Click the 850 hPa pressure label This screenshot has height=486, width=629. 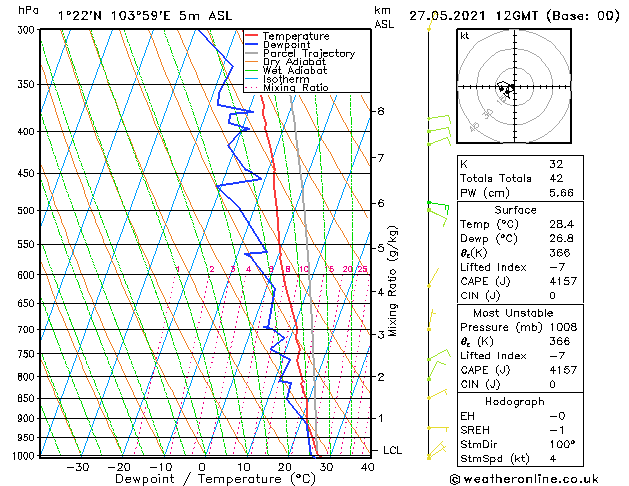click(x=27, y=399)
